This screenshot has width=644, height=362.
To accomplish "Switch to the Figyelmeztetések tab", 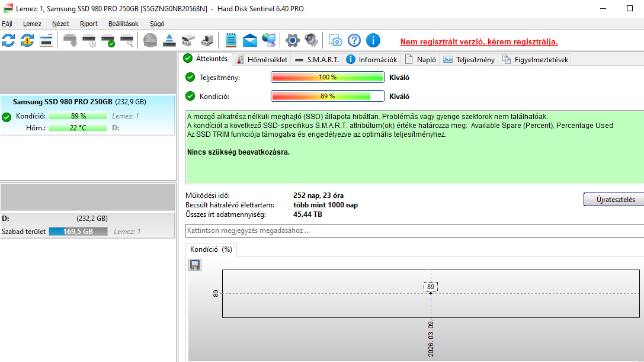I will point(535,60).
